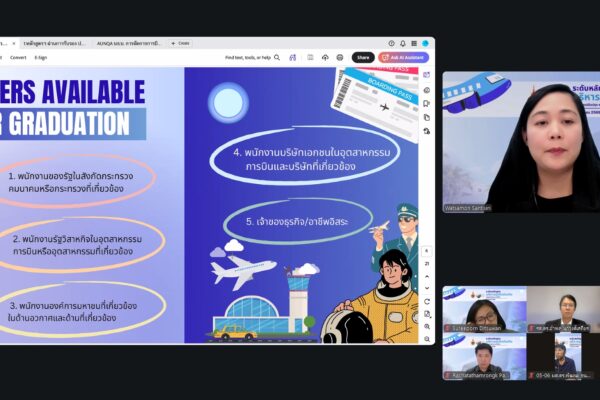Open the Ask AI Assistant button
This screenshot has height=400, width=600.
point(403,57)
